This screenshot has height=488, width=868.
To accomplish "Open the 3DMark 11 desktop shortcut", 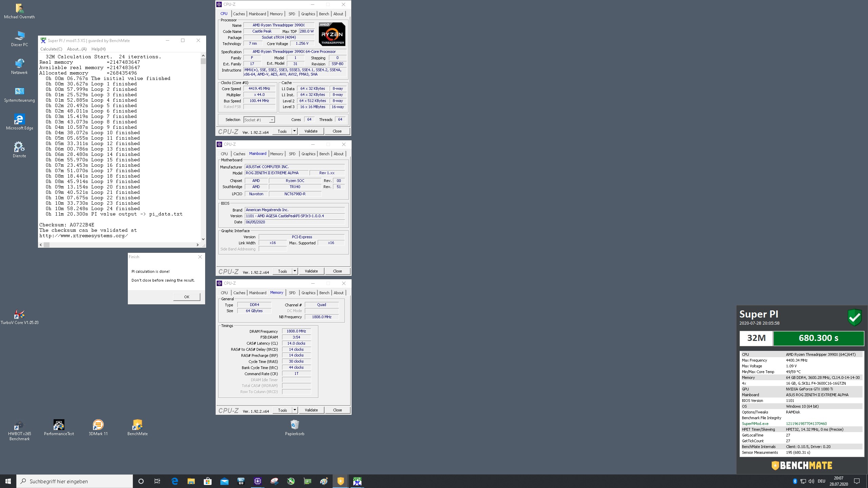I will click(98, 428).
